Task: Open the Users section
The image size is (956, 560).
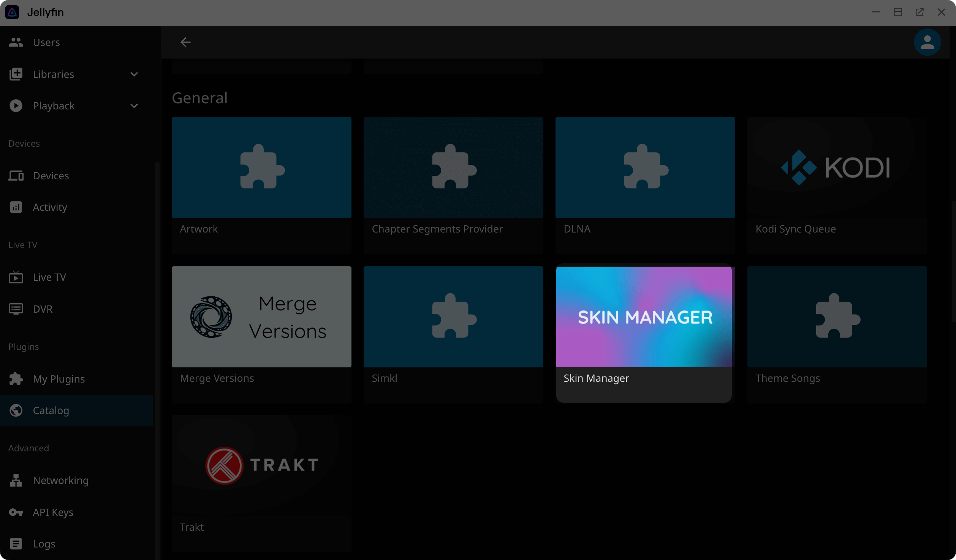Action: (46, 42)
